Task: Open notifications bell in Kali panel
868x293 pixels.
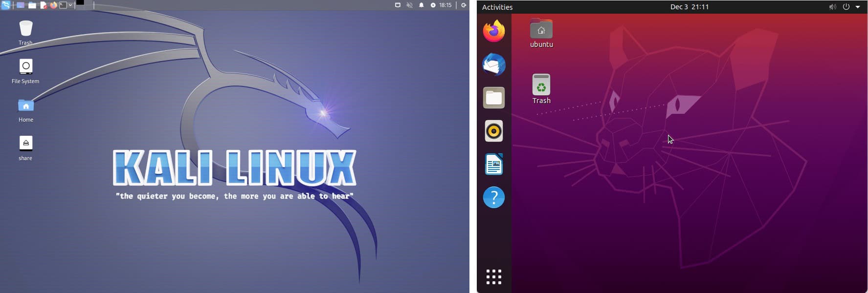Action: point(421,5)
